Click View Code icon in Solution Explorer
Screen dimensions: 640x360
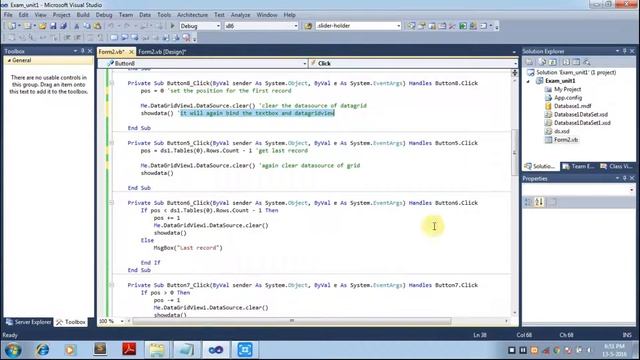pos(566,62)
